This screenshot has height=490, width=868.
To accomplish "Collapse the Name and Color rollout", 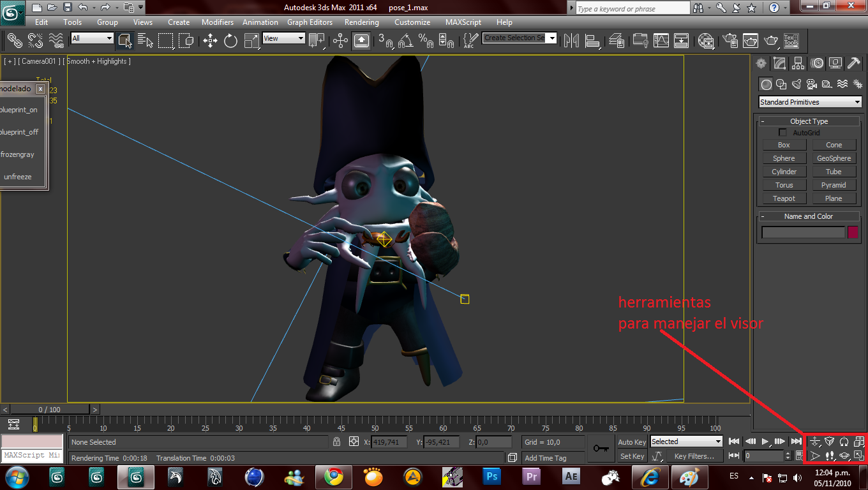I will [809, 216].
